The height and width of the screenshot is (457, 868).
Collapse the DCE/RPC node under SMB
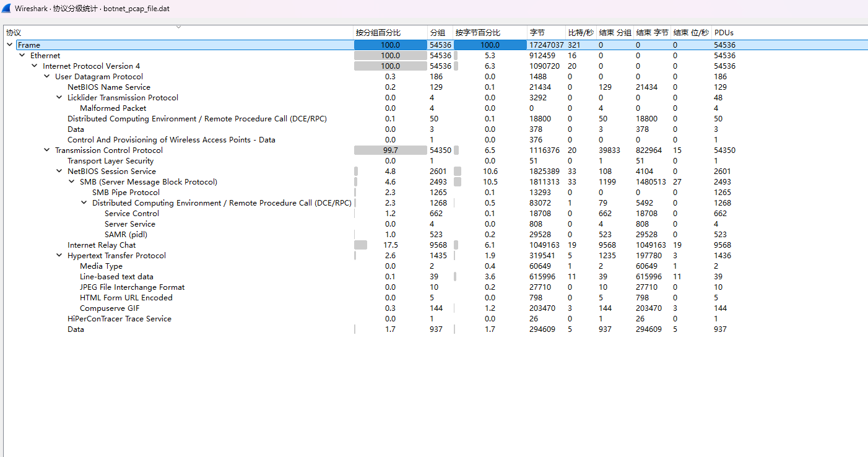[x=84, y=203]
